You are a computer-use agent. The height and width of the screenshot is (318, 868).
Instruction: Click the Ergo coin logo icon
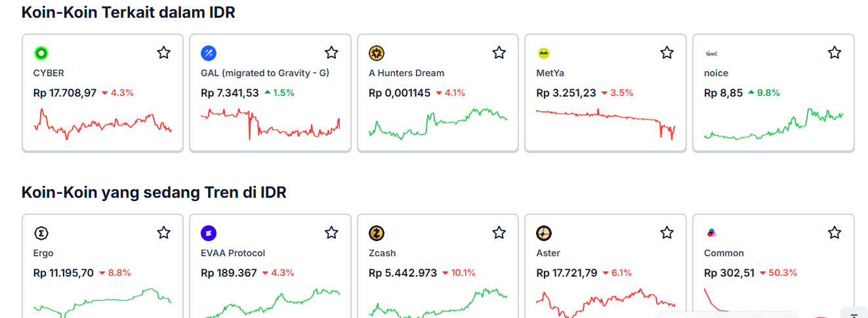pyautogui.click(x=41, y=233)
